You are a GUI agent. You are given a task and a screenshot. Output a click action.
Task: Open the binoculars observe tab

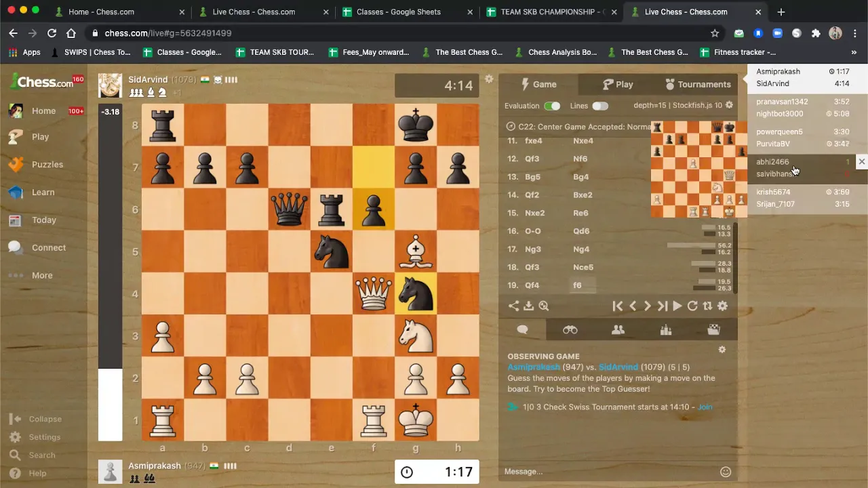570,329
